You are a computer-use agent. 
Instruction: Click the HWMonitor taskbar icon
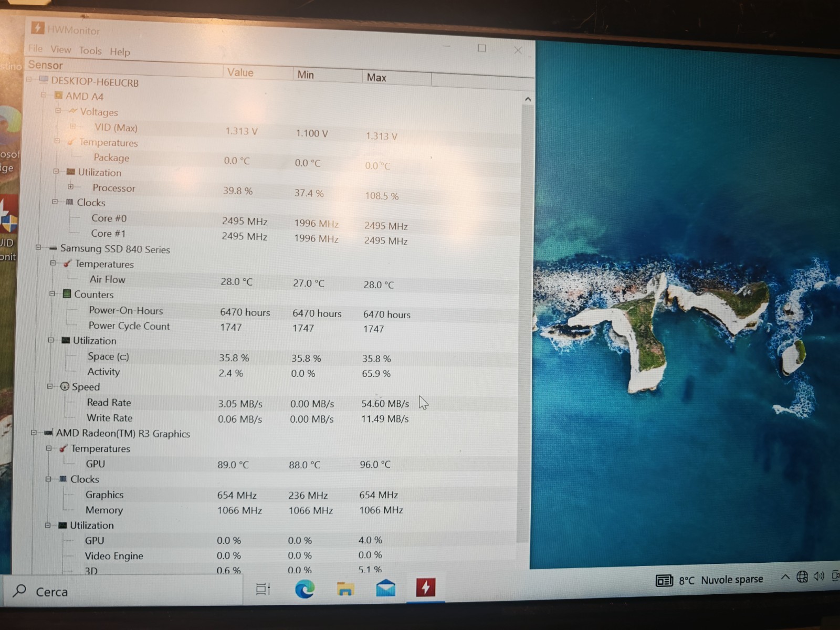(426, 587)
